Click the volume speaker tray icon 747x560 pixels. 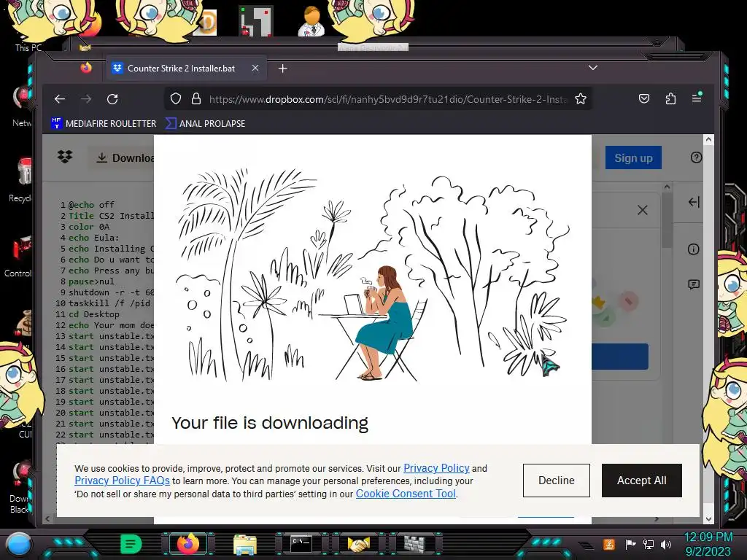tap(665, 544)
